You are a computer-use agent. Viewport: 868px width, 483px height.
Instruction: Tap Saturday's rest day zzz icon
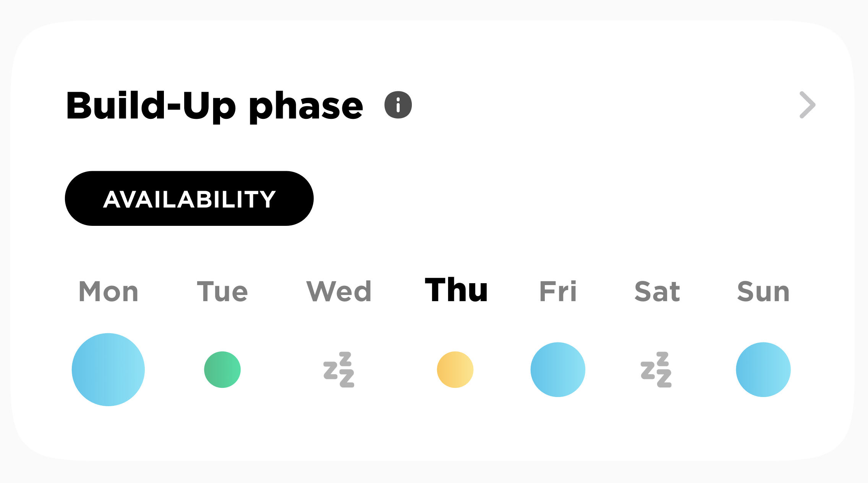[656, 370]
